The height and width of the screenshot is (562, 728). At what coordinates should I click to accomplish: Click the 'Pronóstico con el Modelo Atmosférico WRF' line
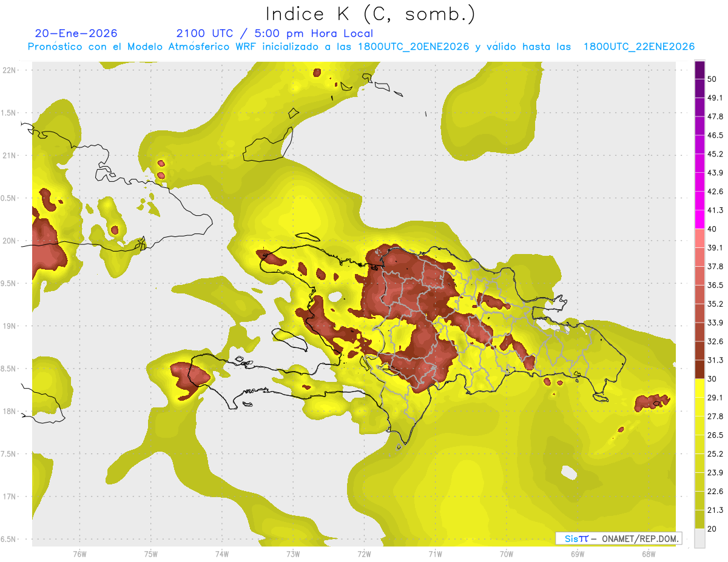click(361, 47)
